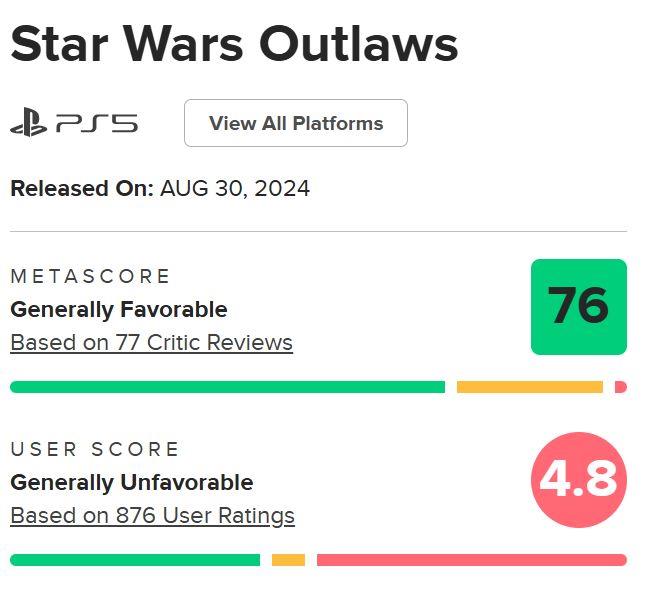Click the red negative user ratings bar
The image size is (649, 596).
(x=472, y=560)
